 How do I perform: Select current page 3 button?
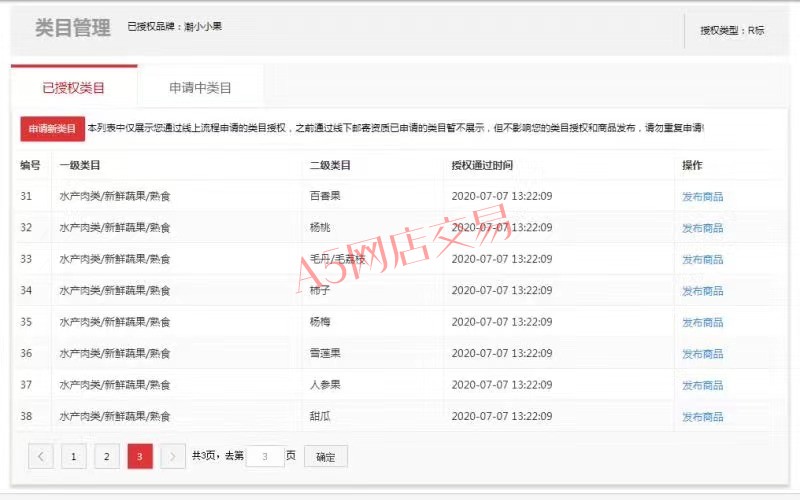[x=139, y=457]
